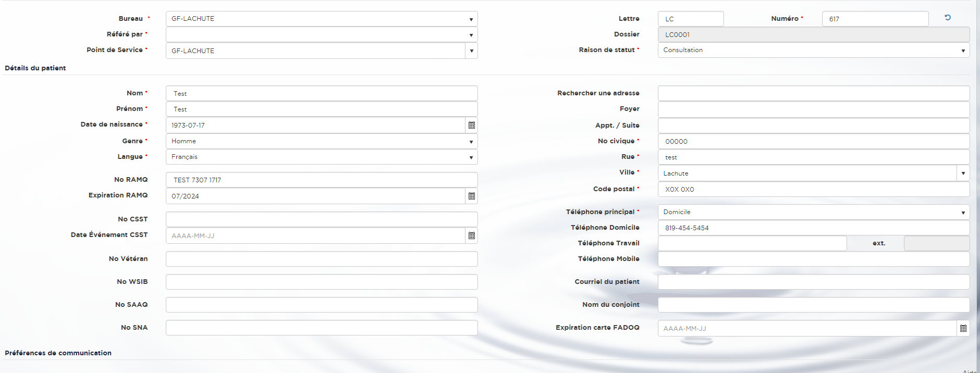The image size is (980, 373).
Task: Expand the Ville combo box arrow
Action: coord(963,173)
